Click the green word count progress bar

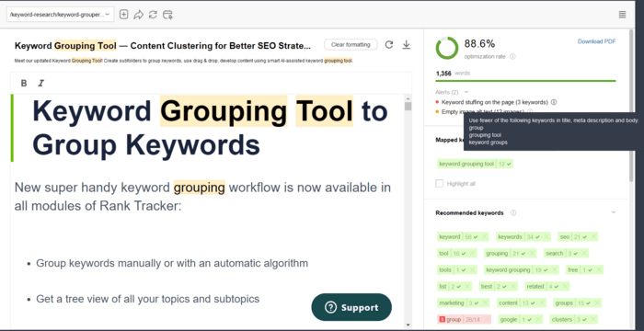pos(525,81)
